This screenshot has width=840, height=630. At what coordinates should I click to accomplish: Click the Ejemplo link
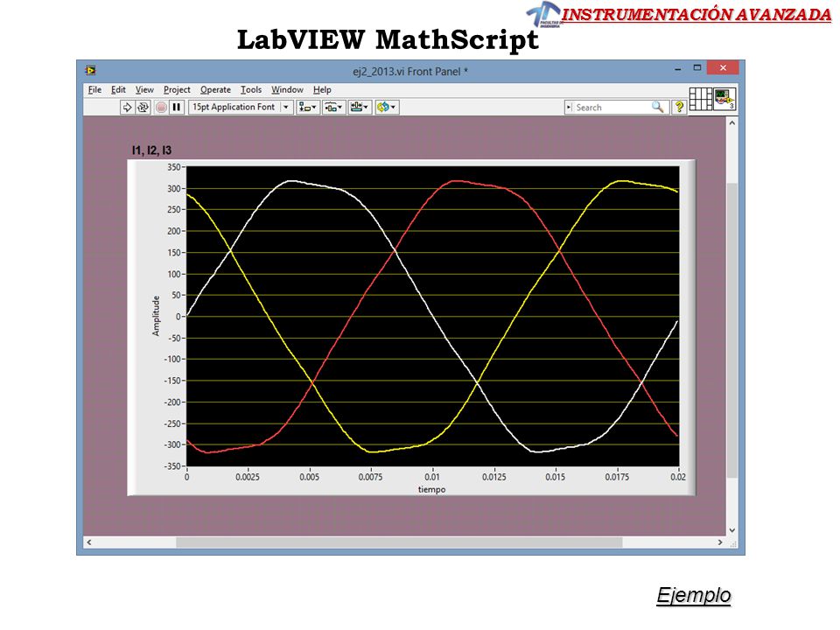click(x=694, y=595)
